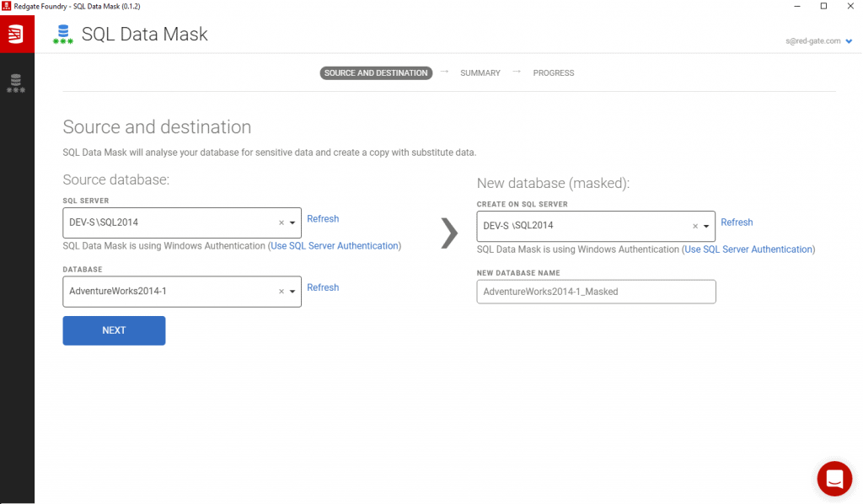
Task: Open the support chat bubble
Action: pyautogui.click(x=834, y=479)
